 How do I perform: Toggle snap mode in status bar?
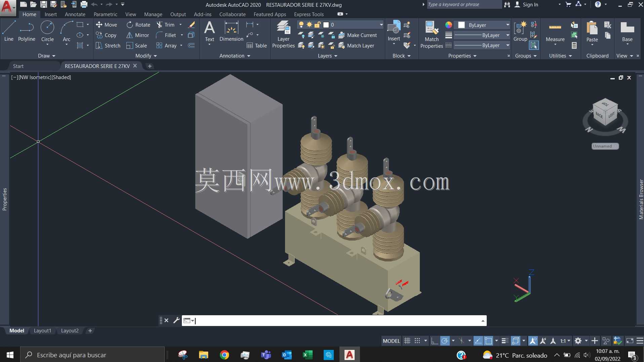pos(417,341)
